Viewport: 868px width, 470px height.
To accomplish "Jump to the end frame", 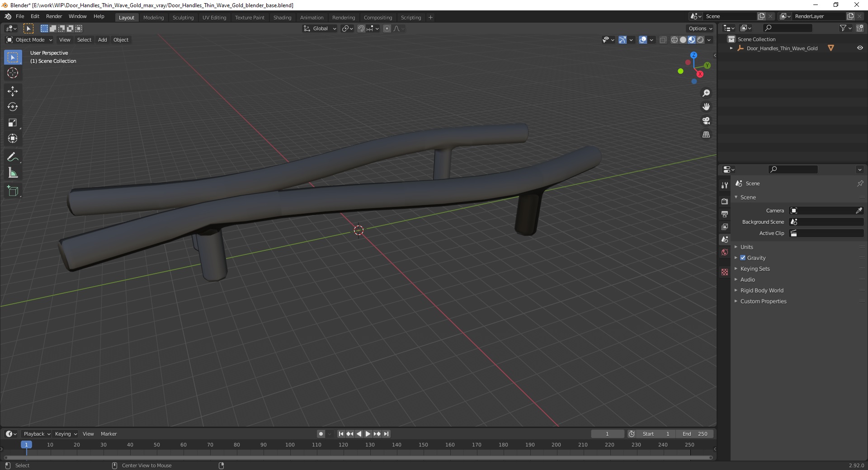I will [x=387, y=434].
